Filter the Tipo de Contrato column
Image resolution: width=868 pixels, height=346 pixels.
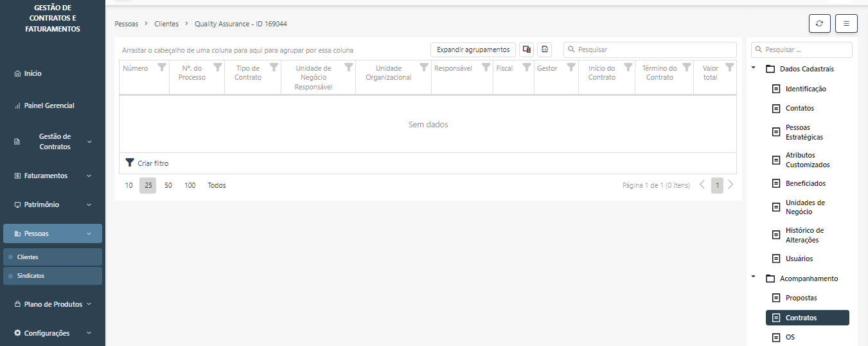point(274,67)
